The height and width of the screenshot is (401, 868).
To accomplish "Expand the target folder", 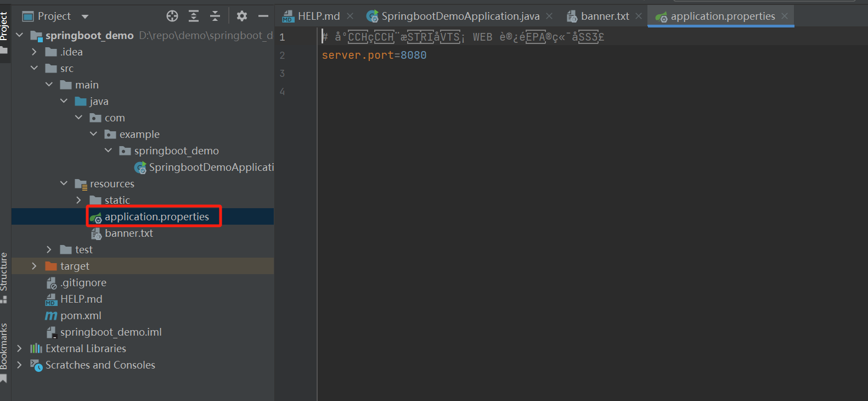I will pos(34,266).
